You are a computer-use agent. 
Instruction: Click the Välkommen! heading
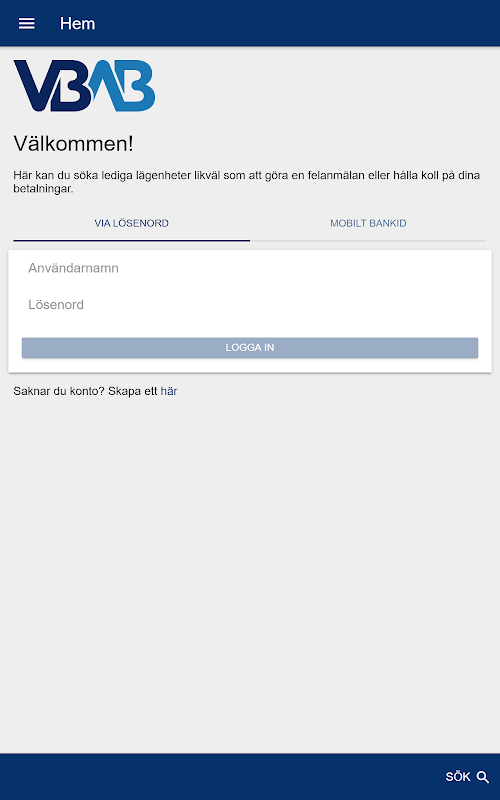pos(73,143)
